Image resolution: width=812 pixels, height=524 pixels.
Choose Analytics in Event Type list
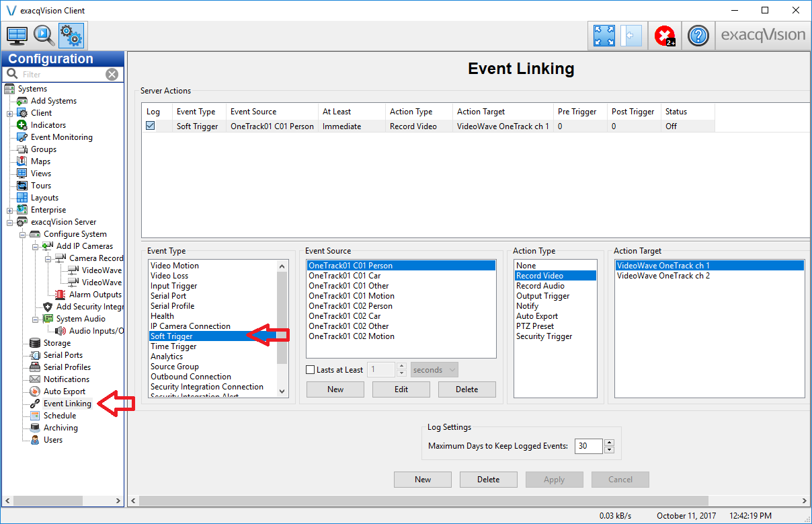pos(167,357)
